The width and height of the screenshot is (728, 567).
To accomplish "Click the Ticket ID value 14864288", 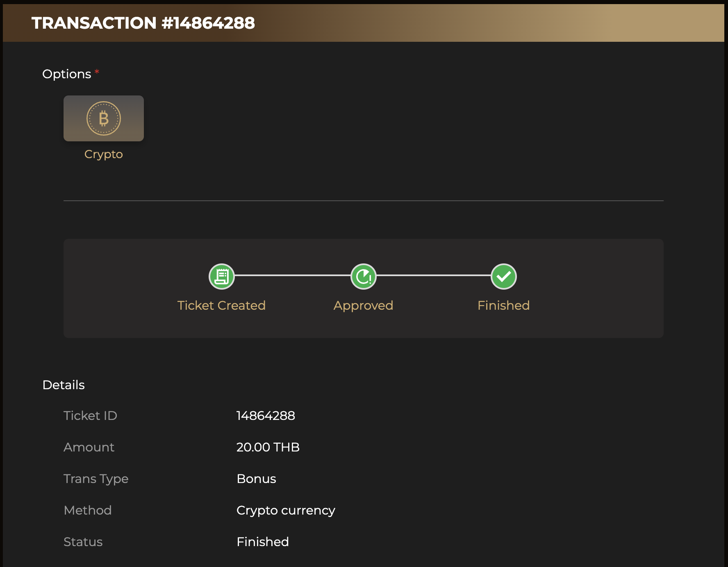I will (x=266, y=416).
